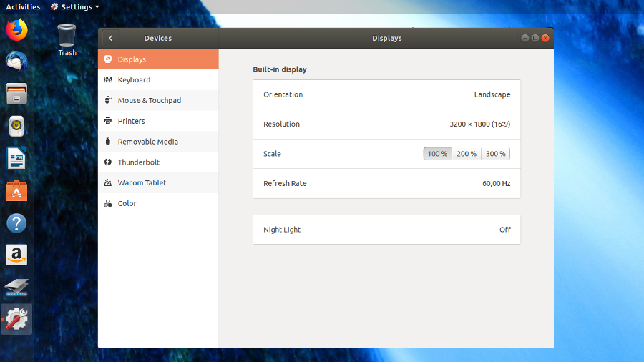Go back using the Devices back arrow
Viewport: 644px width, 362px height.
click(x=111, y=39)
